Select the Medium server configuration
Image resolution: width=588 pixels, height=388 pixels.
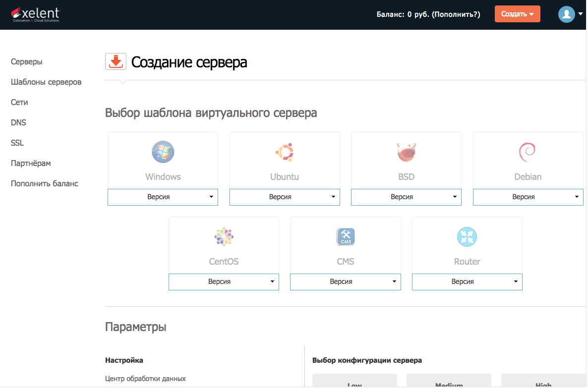[x=448, y=383]
